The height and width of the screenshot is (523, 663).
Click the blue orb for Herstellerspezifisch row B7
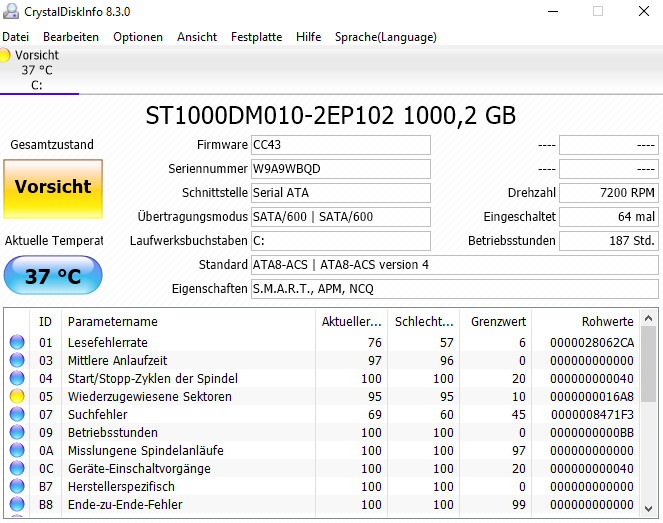(x=17, y=486)
